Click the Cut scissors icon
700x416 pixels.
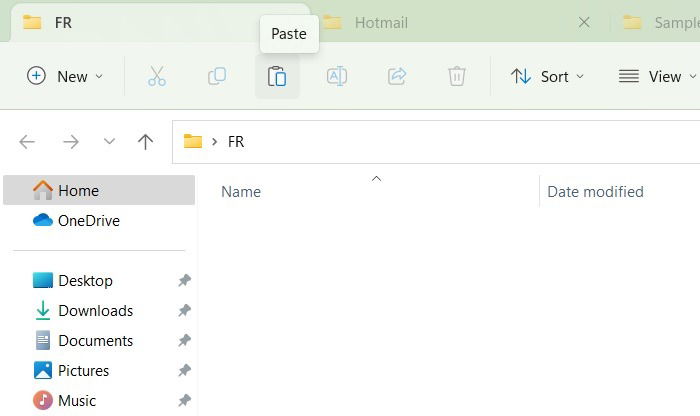(x=157, y=76)
